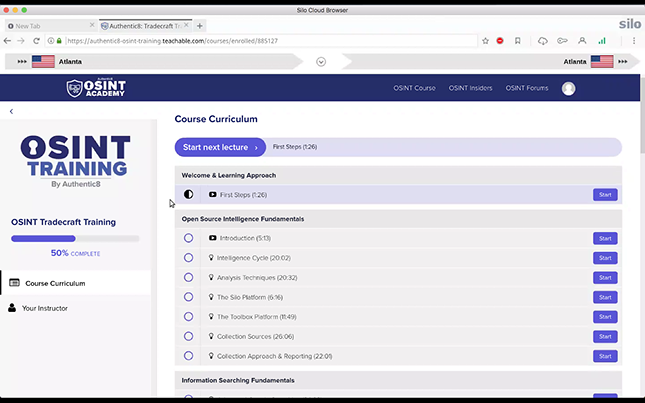Click the user profile toolbar icon
The image size is (645, 403).
tap(582, 41)
